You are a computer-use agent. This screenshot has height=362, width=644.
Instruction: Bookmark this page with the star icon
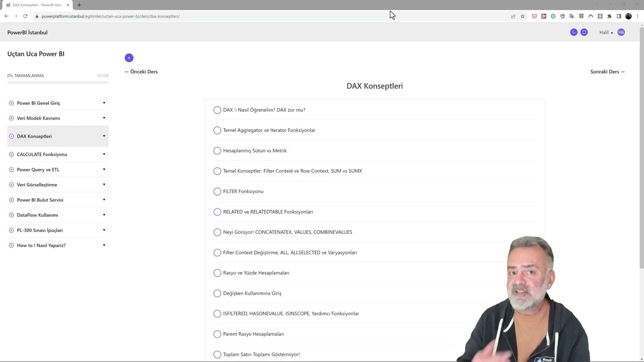click(523, 16)
